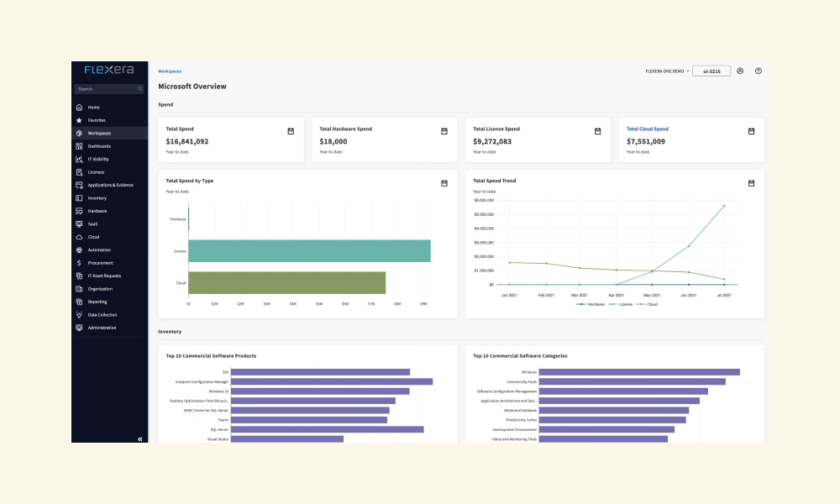Follow the Workspaces breadcrumb link

(170, 71)
